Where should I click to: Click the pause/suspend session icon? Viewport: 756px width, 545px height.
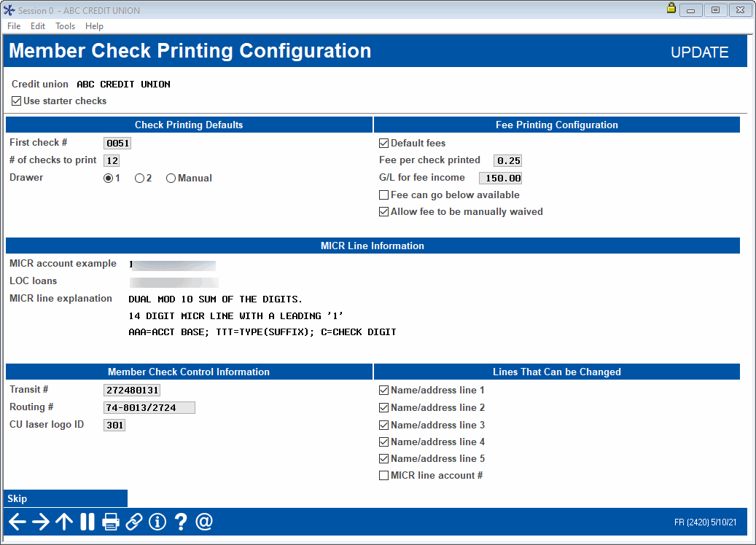tap(87, 521)
